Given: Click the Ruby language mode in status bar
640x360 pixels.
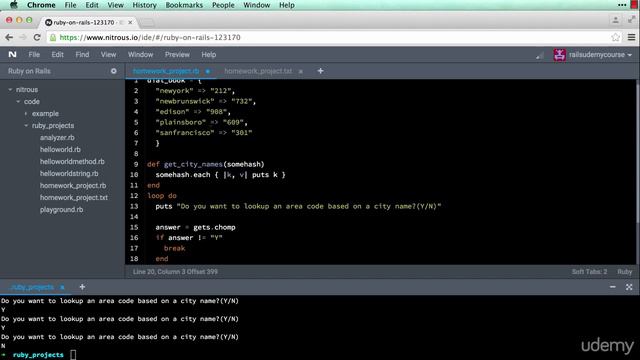Looking at the screenshot, I should [624, 271].
